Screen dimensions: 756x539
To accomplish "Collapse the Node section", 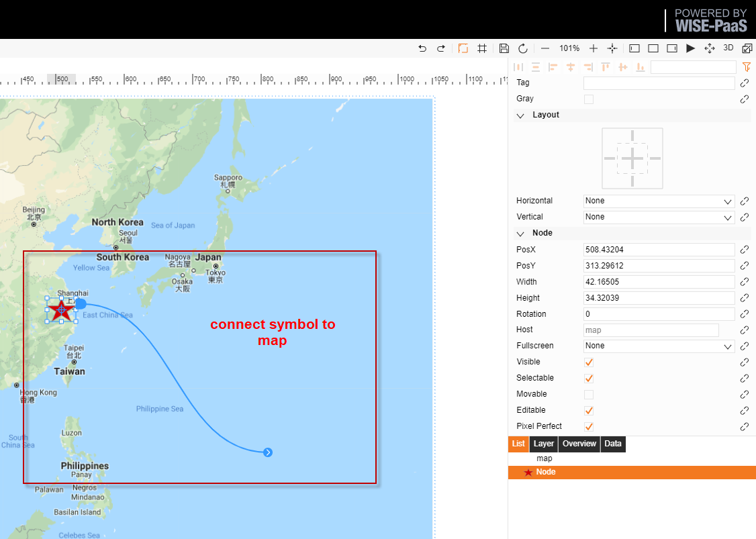I will 520,234.
